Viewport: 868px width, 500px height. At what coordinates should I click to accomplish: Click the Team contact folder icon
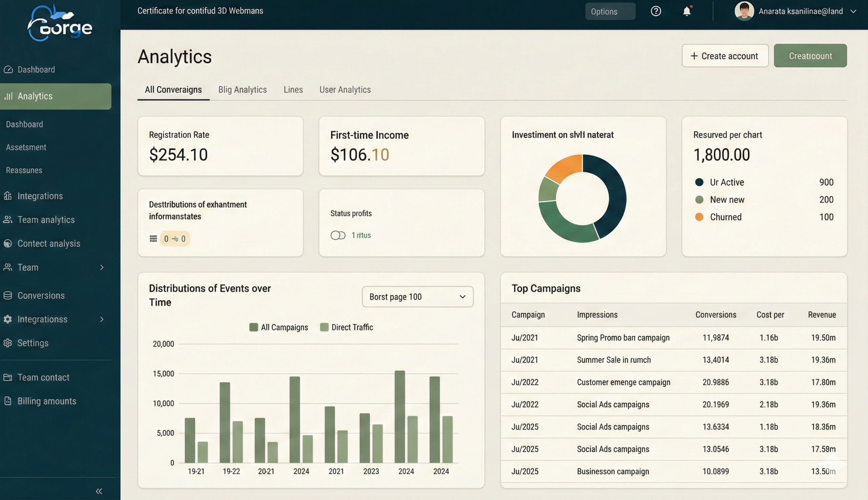click(x=8, y=377)
